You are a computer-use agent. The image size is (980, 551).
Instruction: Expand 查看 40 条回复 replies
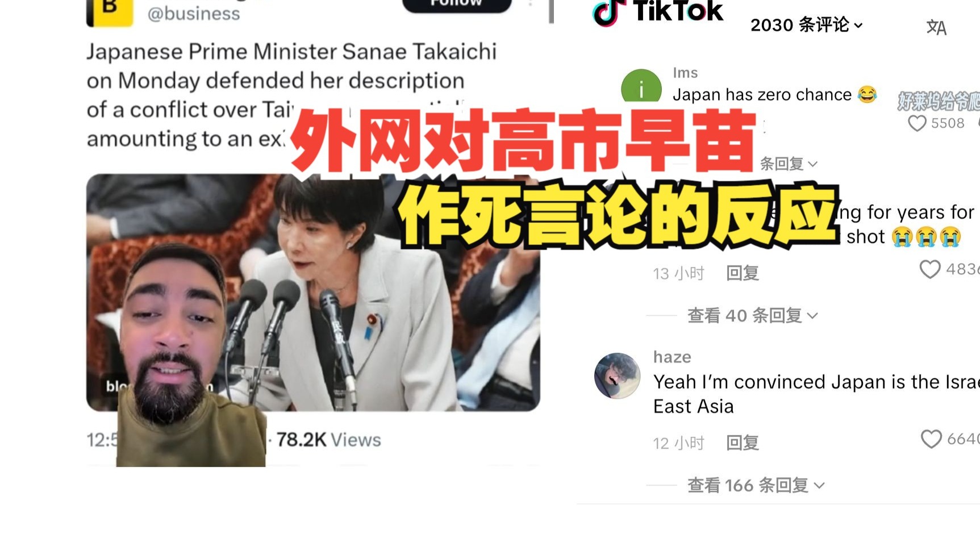pos(753,315)
